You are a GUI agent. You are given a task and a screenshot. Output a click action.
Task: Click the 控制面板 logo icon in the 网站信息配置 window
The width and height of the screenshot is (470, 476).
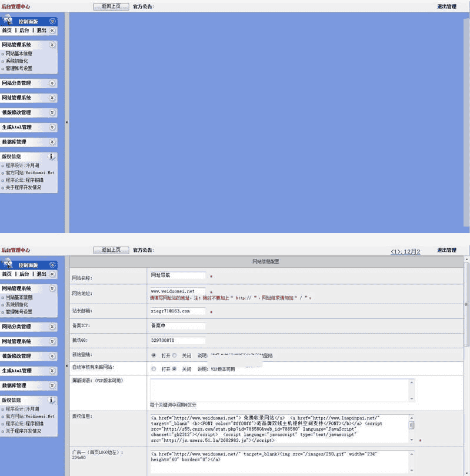8,264
